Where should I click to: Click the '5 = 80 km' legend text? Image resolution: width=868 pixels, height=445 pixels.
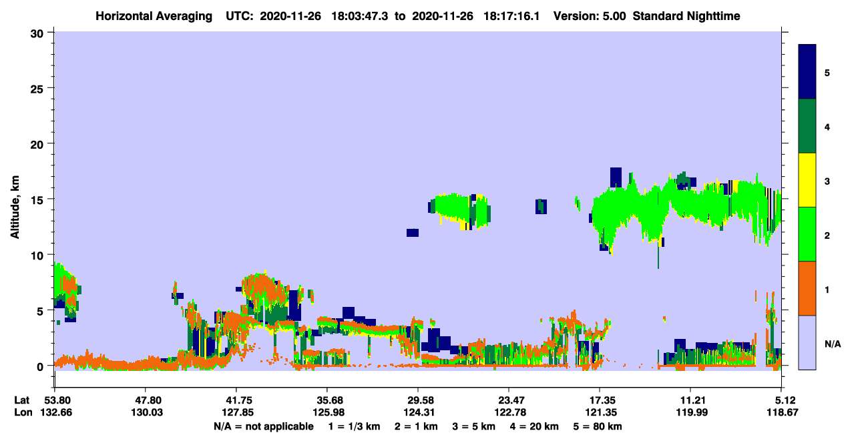pyautogui.click(x=598, y=426)
